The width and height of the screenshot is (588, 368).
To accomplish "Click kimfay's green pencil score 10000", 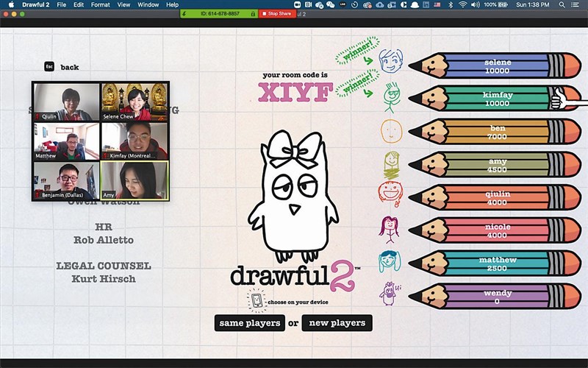I will (x=495, y=99).
